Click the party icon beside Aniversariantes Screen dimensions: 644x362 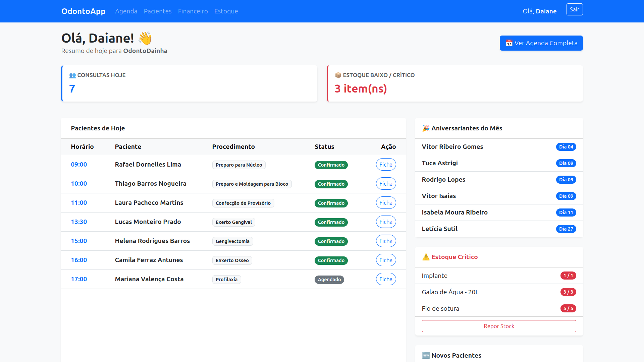pos(426,128)
